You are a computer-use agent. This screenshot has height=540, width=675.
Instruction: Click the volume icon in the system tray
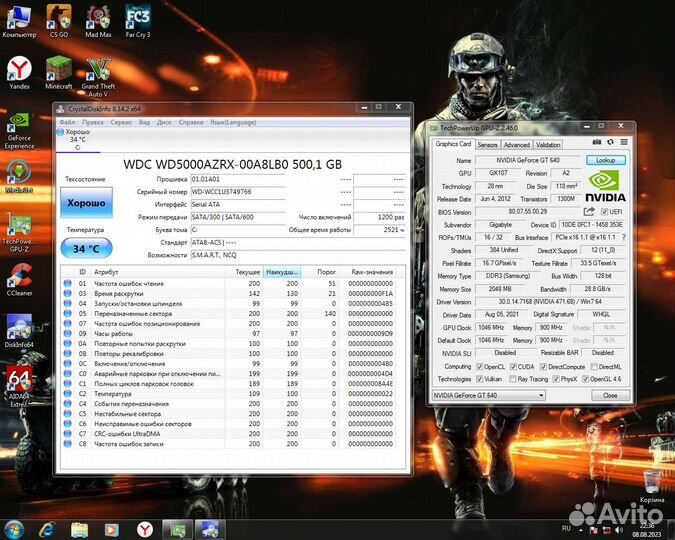point(619,530)
